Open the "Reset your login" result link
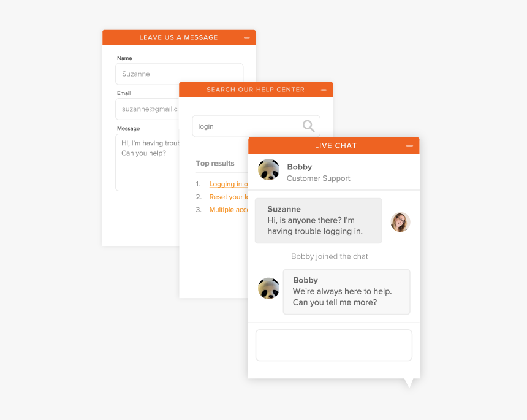The image size is (527, 420). click(x=228, y=197)
